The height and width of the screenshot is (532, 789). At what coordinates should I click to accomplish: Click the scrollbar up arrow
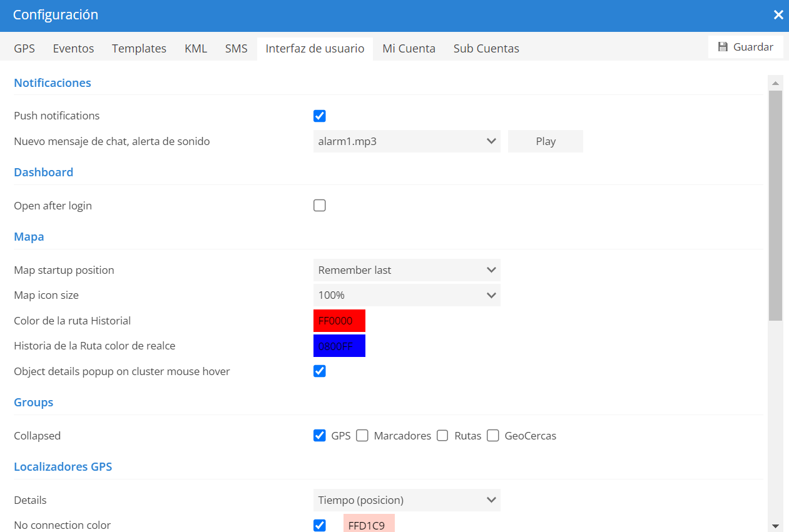[776, 83]
